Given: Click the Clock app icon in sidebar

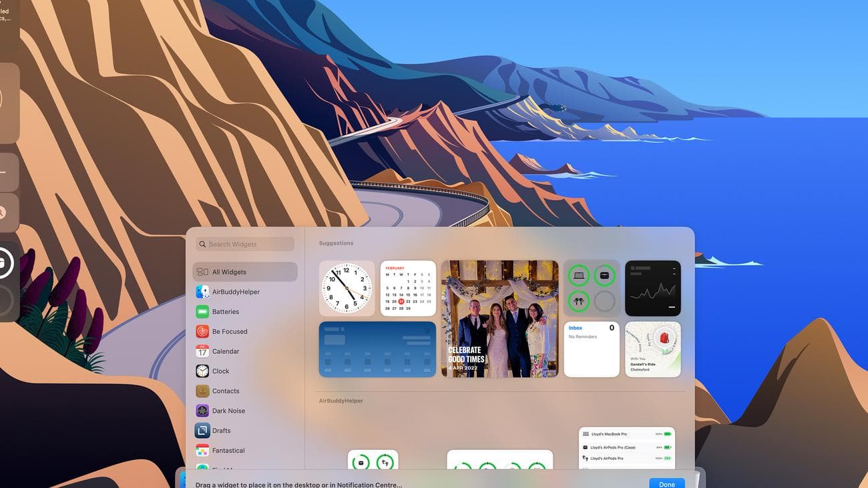Looking at the screenshot, I should point(202,371).
